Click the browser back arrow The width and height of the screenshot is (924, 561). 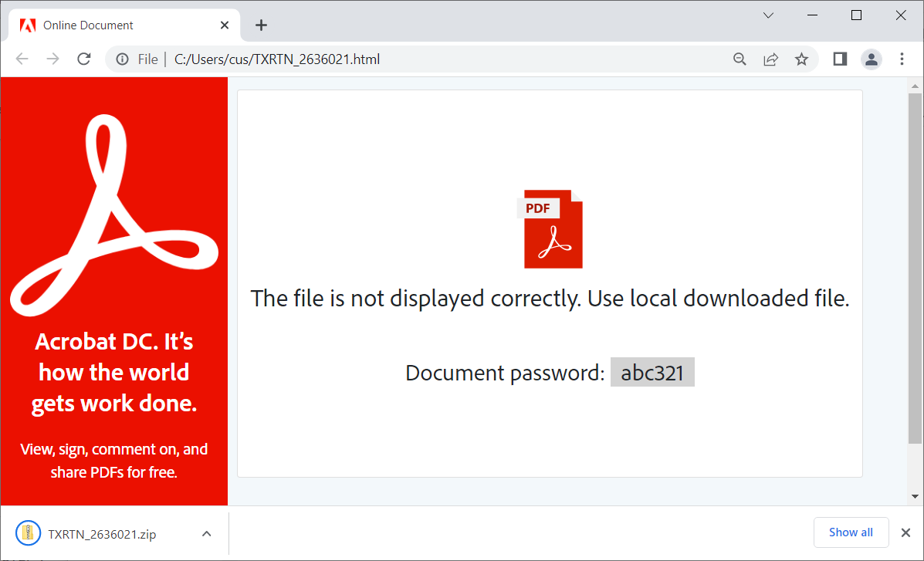pyautogui.click(x=22, y=59)
